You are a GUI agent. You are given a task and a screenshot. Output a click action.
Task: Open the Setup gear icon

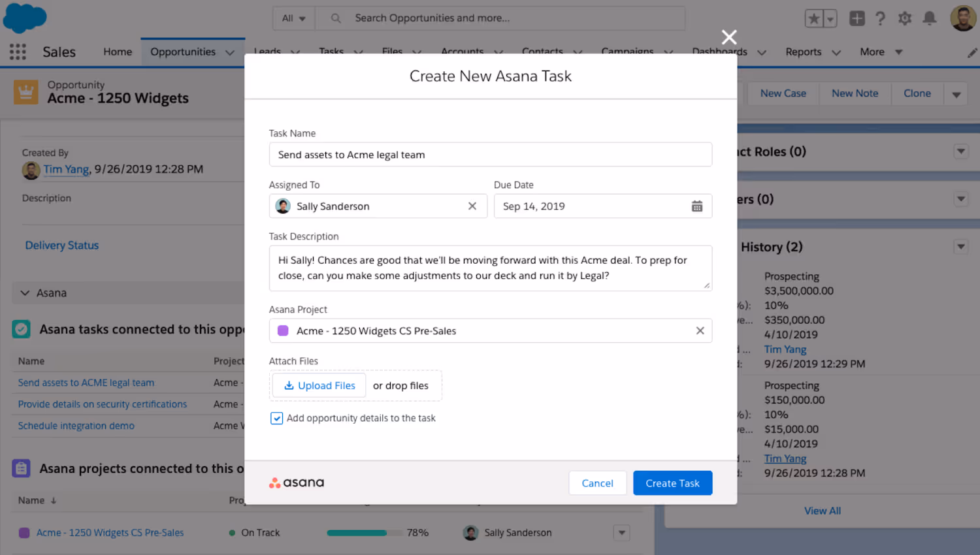[x=905, y=18]
